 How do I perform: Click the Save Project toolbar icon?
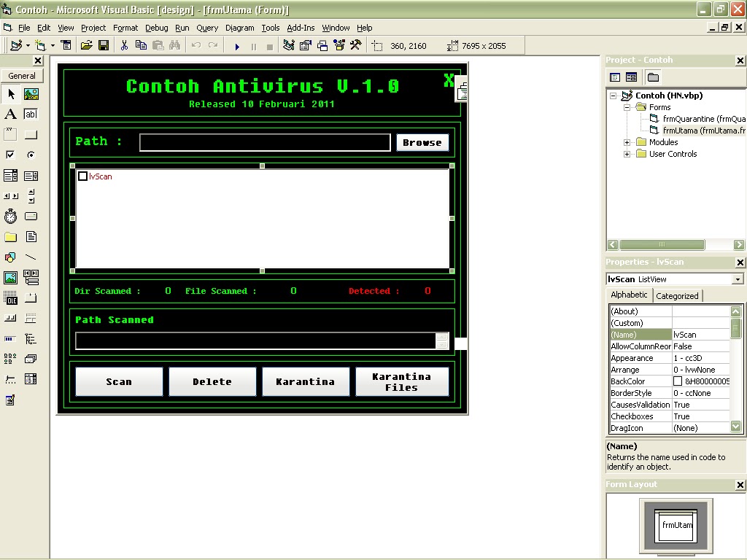[104, 46]
